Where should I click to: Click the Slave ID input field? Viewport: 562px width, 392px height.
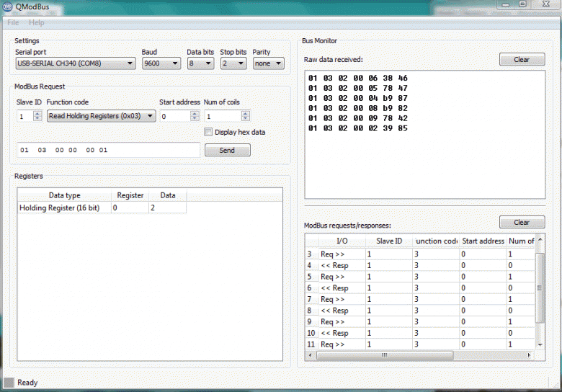tap(25, 116)
